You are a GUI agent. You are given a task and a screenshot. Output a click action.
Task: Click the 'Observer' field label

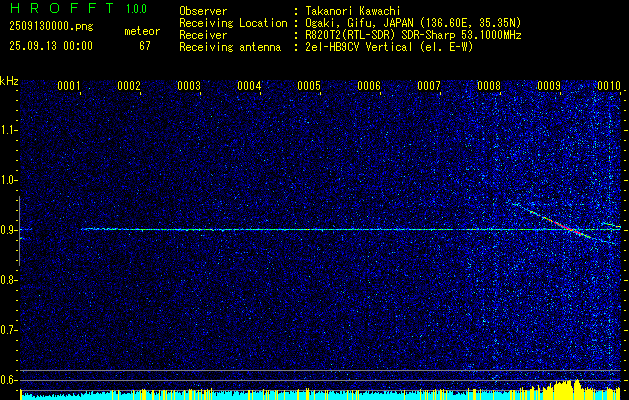click(x=203, y=11)
